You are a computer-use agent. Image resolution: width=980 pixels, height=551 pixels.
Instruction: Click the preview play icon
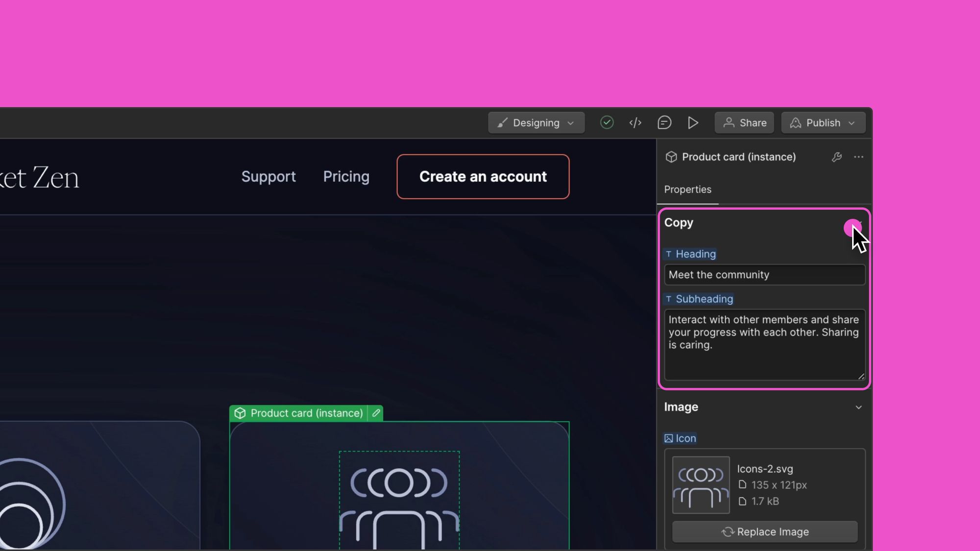693,122
